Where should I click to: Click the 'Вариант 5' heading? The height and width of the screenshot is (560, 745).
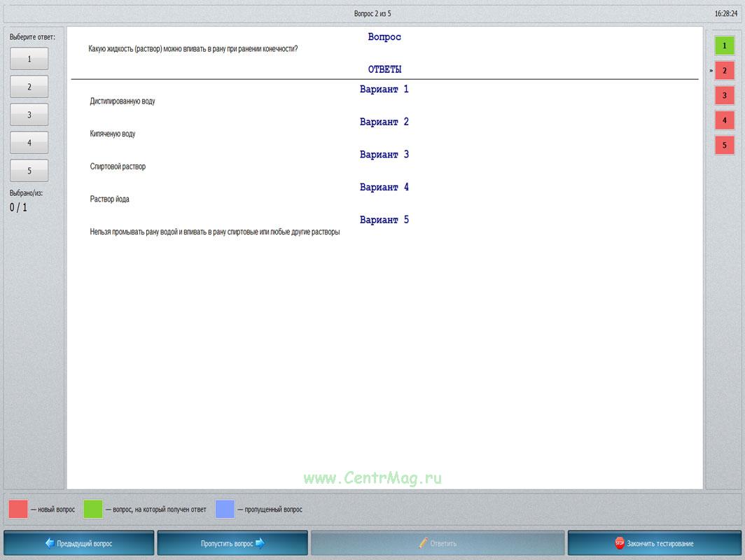384,220
